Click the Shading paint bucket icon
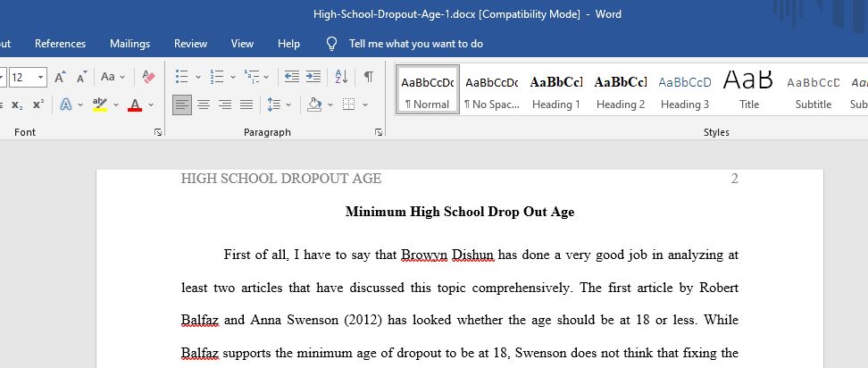 (314, 105)
